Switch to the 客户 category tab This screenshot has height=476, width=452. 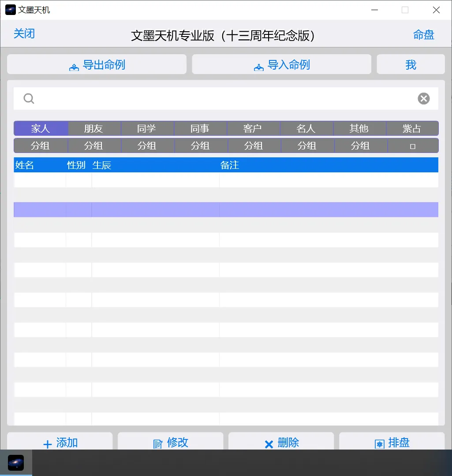click(253, 128)
